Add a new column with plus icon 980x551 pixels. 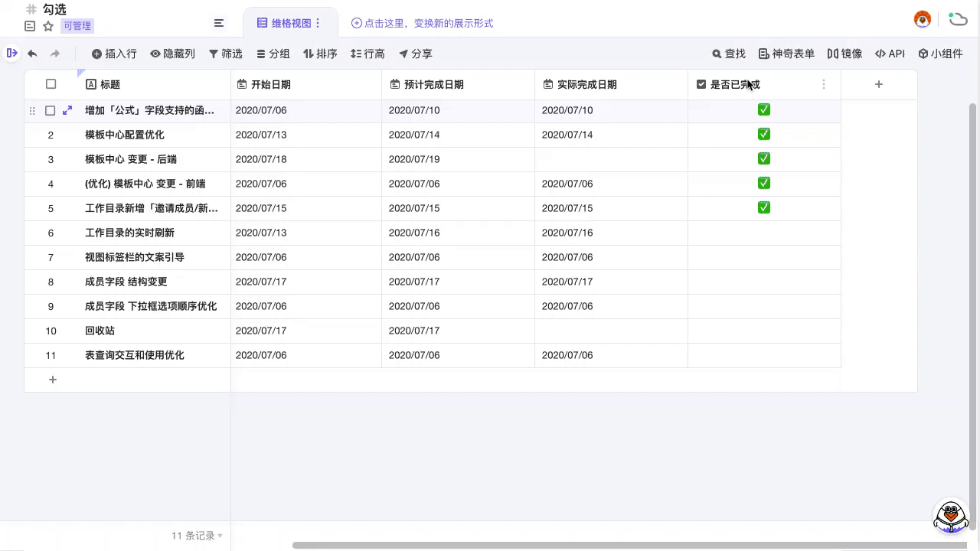878,84
